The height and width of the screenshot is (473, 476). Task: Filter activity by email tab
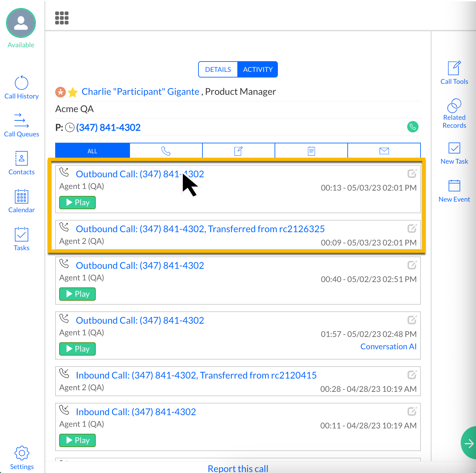(384, 151)
